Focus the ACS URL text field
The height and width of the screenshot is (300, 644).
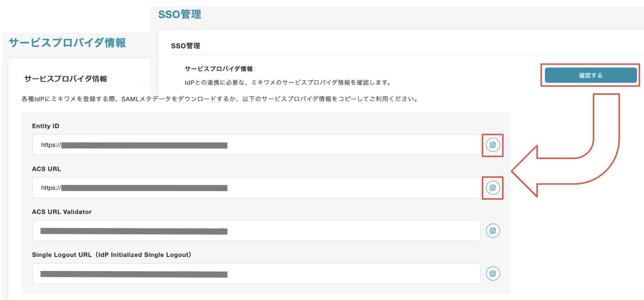point(256,188)
